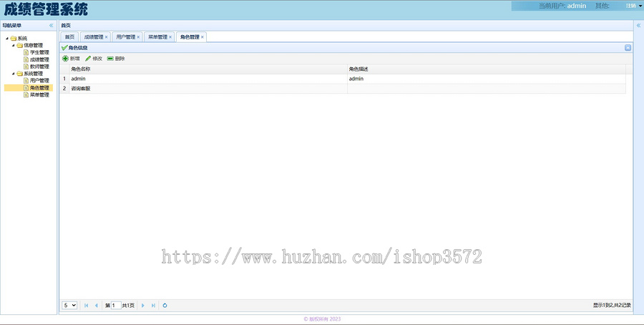Open 用户管理 in the navigation tree

39,80
